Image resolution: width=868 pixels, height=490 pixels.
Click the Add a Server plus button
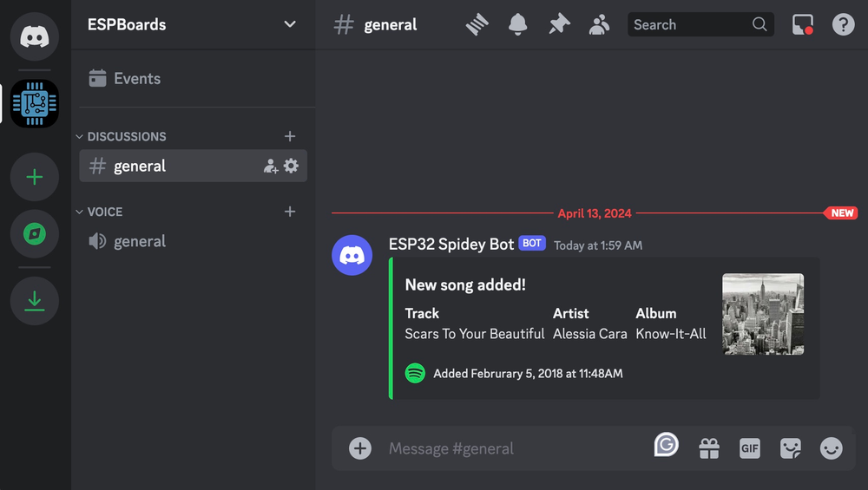tap(35, 178)
